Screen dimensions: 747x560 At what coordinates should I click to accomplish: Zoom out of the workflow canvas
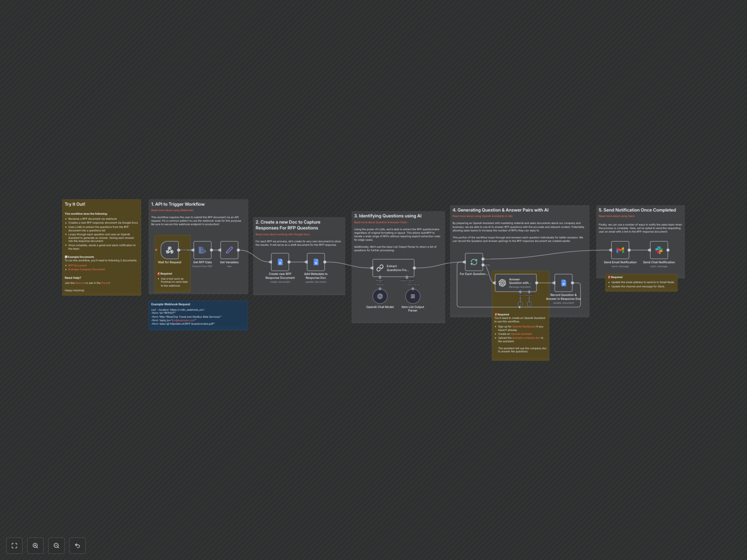(x=56, y=545)
